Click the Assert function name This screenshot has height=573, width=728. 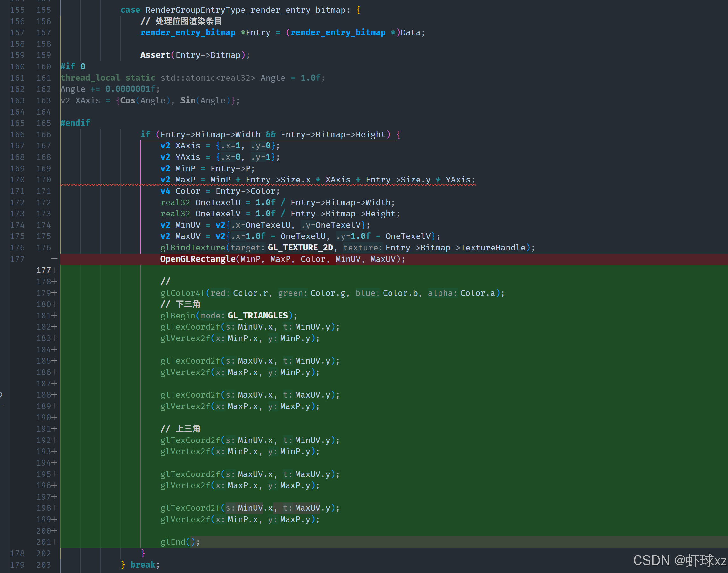click(x=155, y=55)
